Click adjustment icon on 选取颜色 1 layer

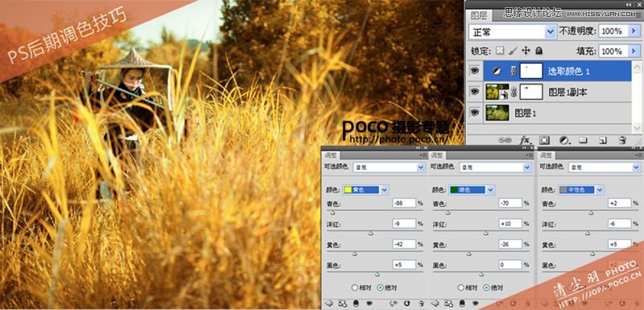coord(497,71)
